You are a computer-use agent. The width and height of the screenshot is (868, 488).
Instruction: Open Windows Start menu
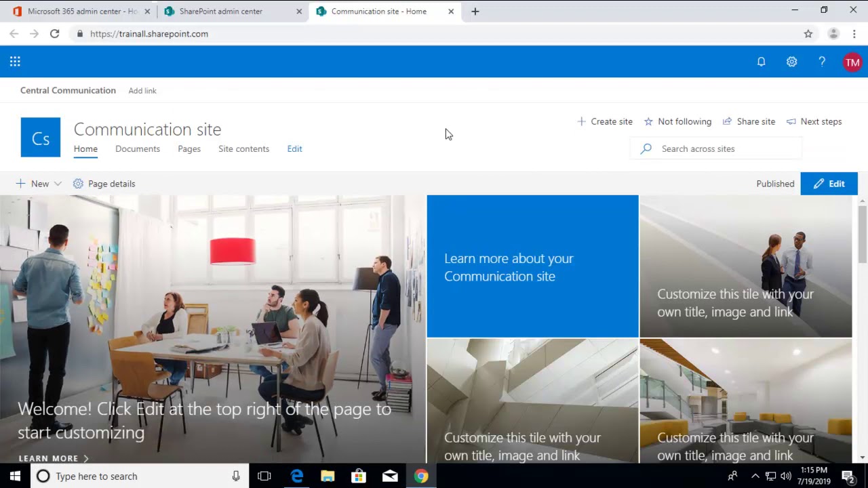tap(15, 476)
